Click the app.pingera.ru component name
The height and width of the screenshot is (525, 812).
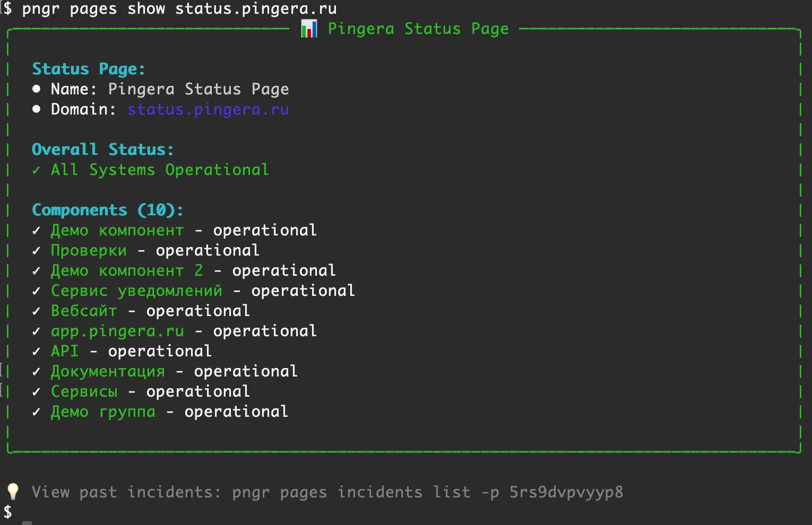coord(117,331)
